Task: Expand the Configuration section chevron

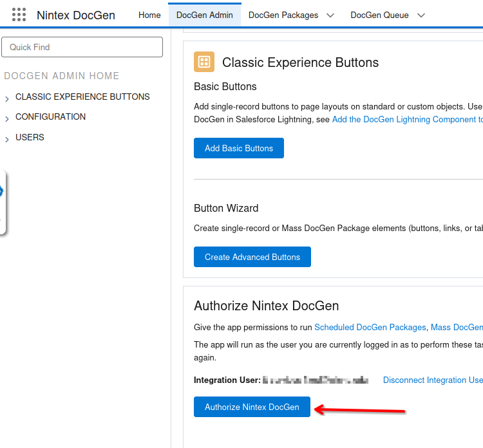Action: click(x=7, y=118)
